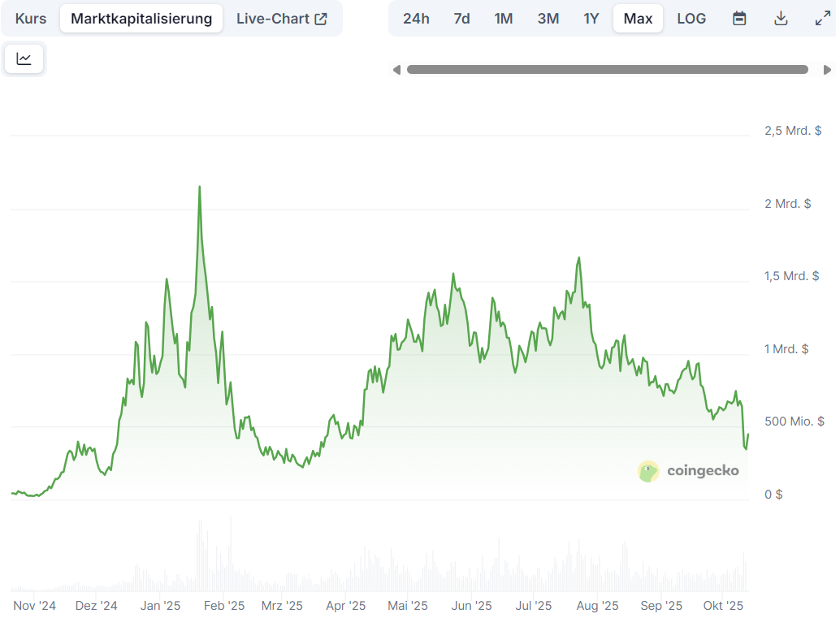Image resolution: width=840 pixels, height=618 pixels.
Task: Click the "Jun '25" date label
Action: click(471, 606)
